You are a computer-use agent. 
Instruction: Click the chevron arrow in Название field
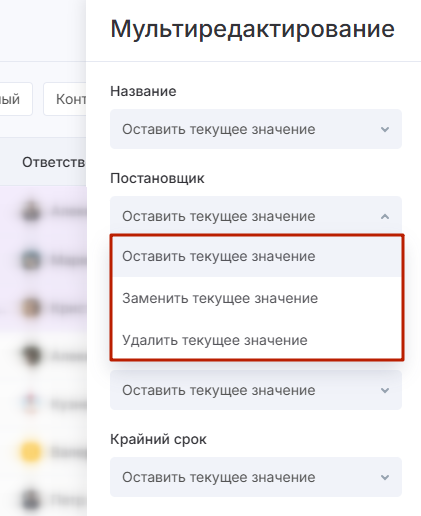[385, 129]
